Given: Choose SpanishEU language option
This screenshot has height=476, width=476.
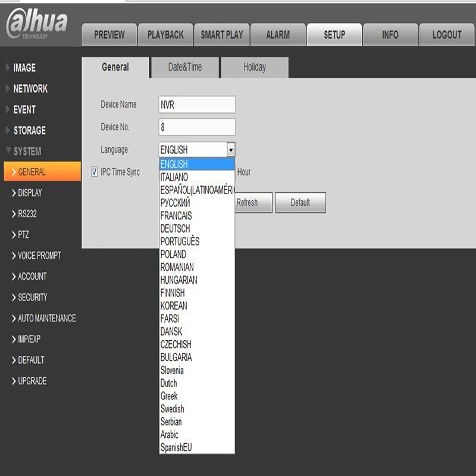Looking at the screenshot, I should 176,447.
